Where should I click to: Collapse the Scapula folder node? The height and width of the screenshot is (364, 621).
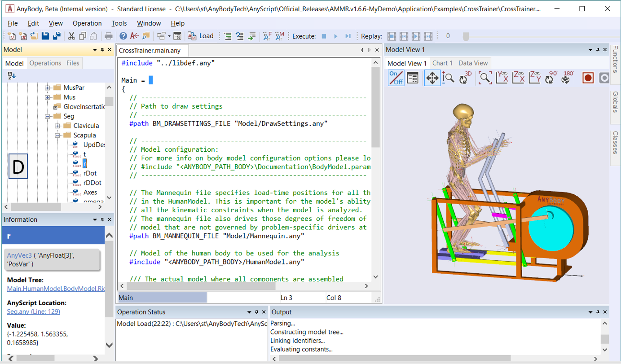pos(57,135)
